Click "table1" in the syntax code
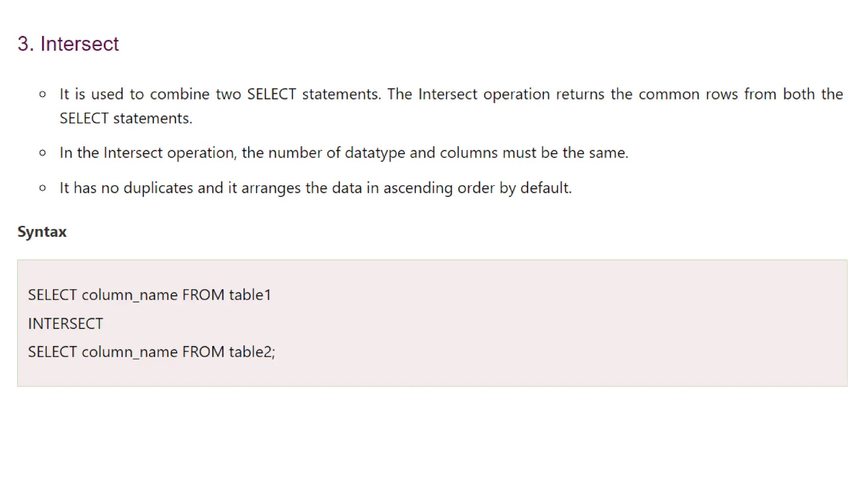Image resolution: width=868 pixels, height=488 pixels. click(250, 295)
